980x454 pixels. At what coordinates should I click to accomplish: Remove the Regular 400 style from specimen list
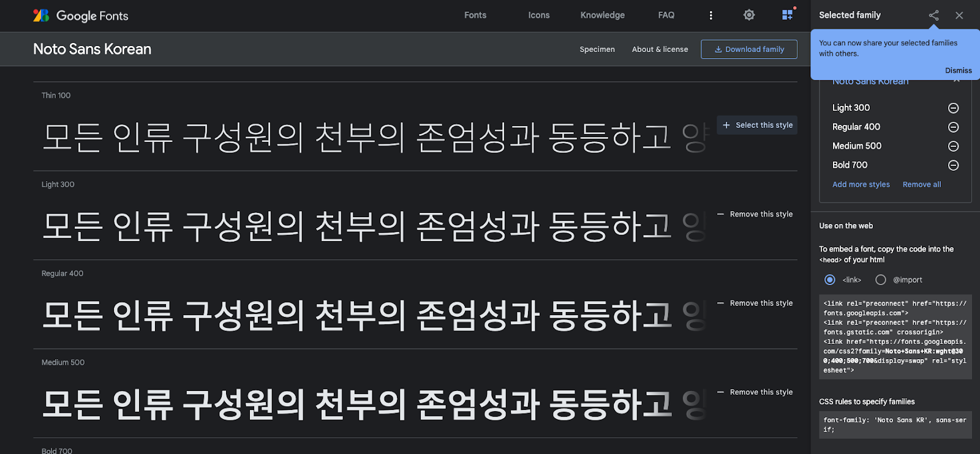coord(755,303)
